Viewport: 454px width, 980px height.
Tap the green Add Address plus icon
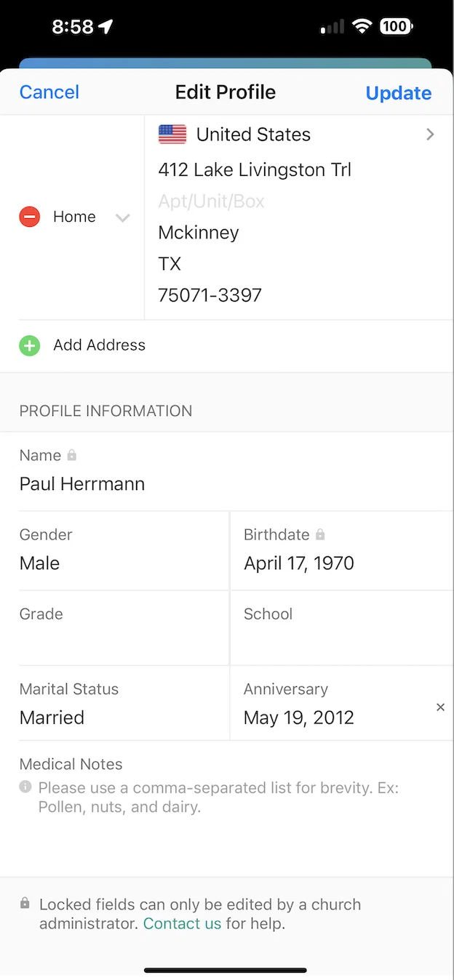(29, 345)
